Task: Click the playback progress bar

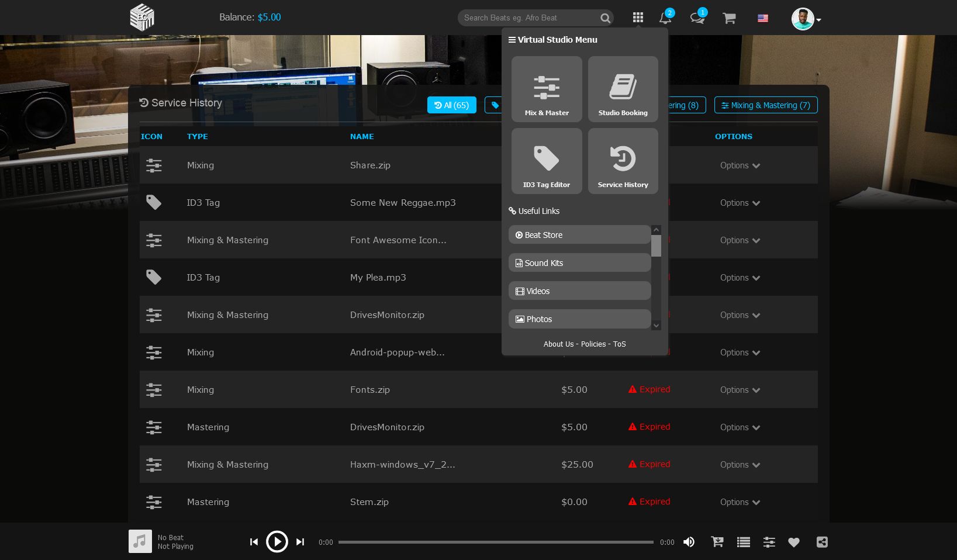Action: pos(496,542)
